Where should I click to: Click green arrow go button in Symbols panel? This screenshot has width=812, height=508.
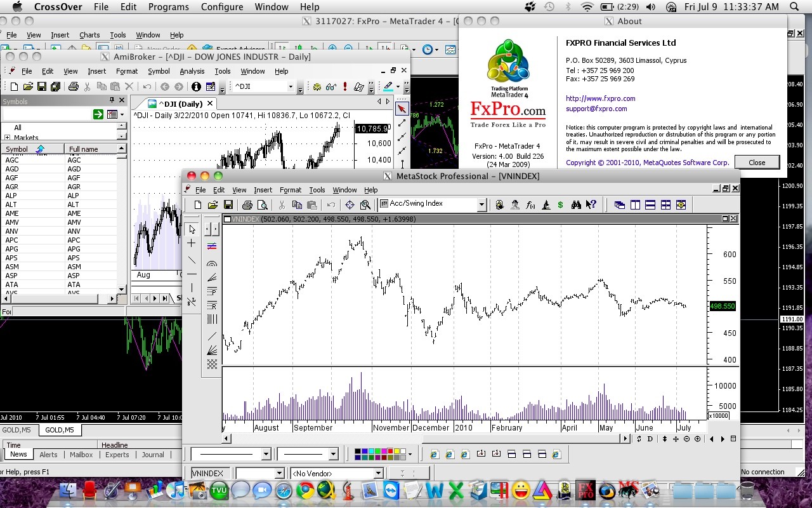[x=98, y=114]
